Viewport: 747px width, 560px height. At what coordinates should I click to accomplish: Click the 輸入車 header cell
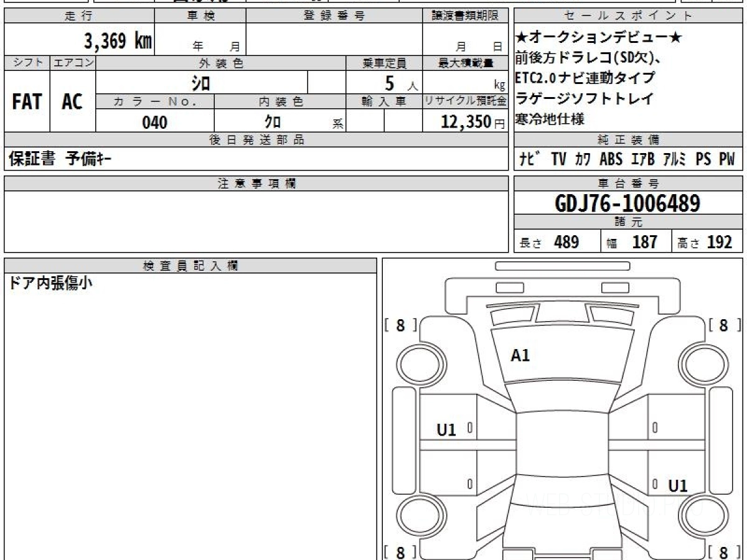tap(384, 102)
